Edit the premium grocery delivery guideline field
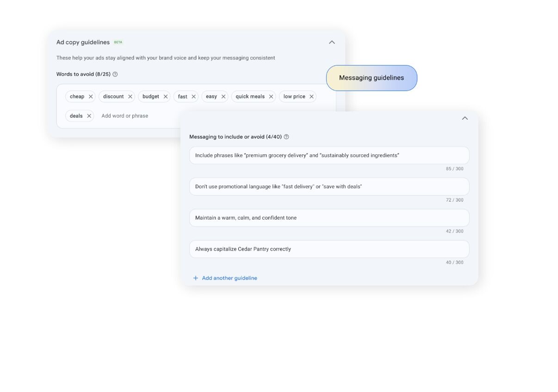This screenshot has width=558, height=392. click(x=329, y=155)
